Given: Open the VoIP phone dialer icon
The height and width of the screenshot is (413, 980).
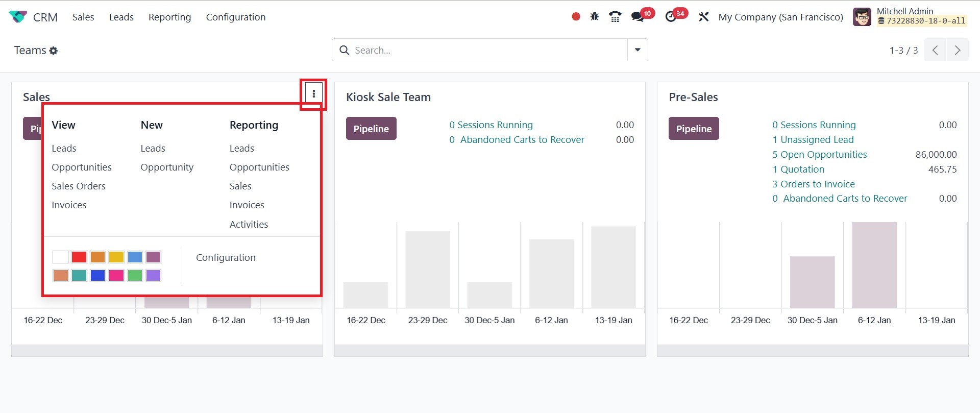Looking at the screenshot, I should 615,17.
